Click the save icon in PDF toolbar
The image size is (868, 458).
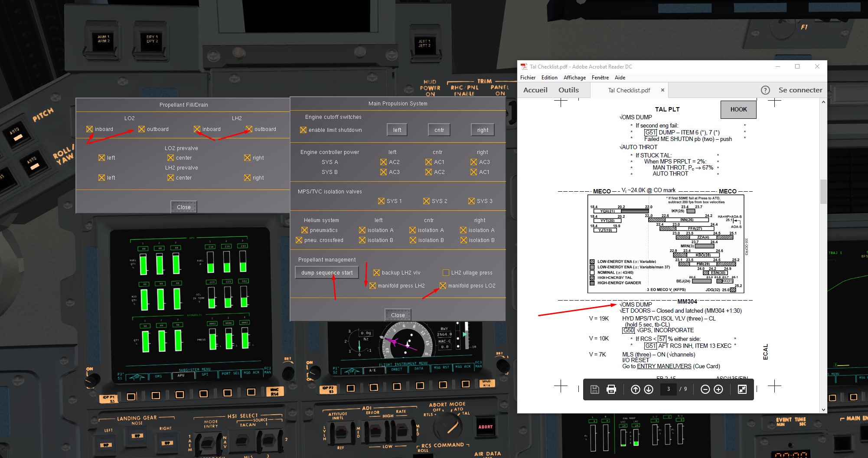coord(595,389)
